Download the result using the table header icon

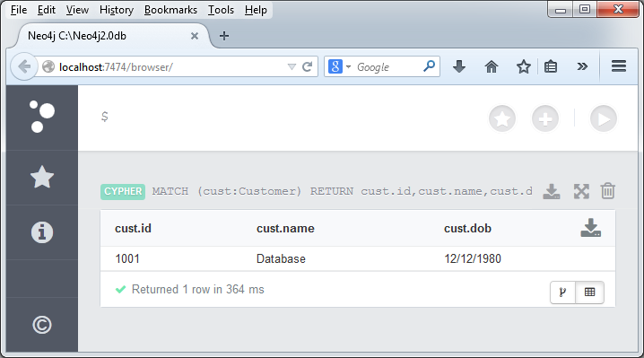point(590,228)
